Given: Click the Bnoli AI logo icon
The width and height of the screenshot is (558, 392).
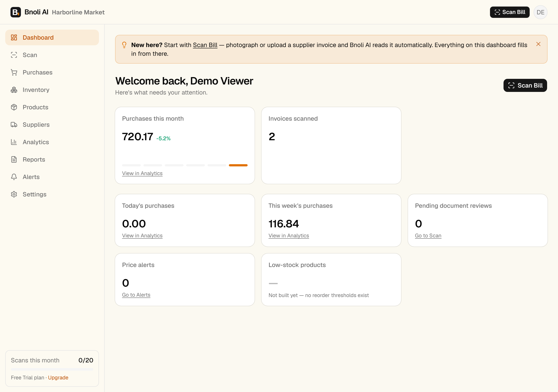Looking at the screenshot, I should point(15,12).
